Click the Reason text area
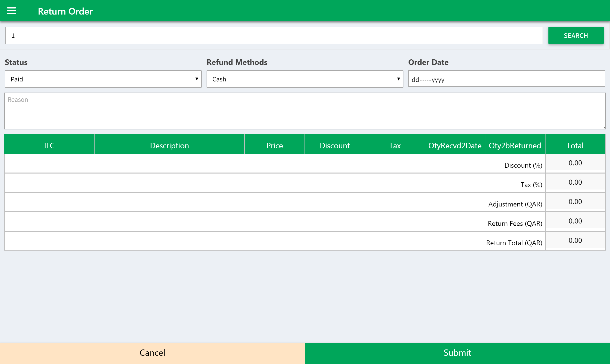Screen dimensions: 610x364 point(305,111)
